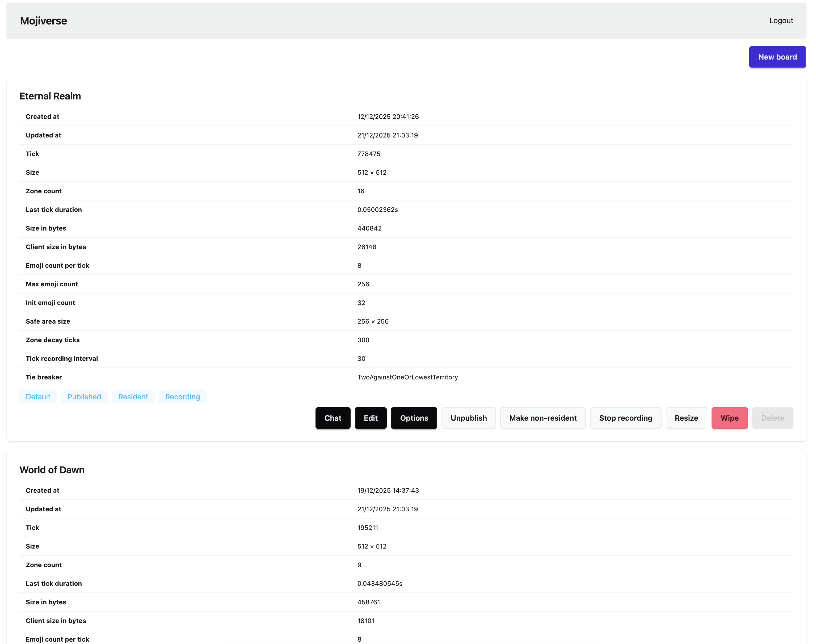The width and height of the screenshot is (816, 644).
Task: Click the TwoAgainstOneOrLowestTerritory tie breaker value
Action: tap(407, 377)
